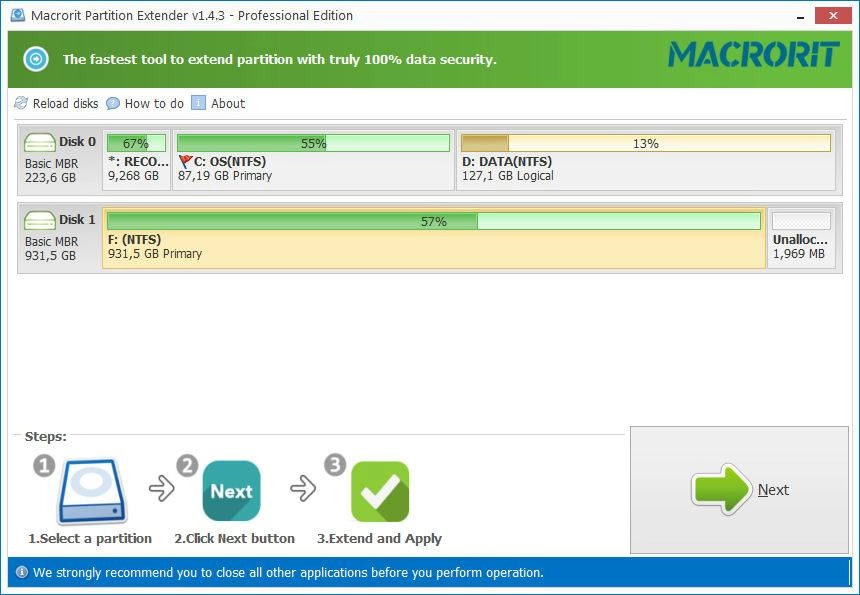Image resolution: width=860 pixels, height=595 pixels.
Task: Click the '931,5 GB Primary' size text
Action: coord(155,253)
